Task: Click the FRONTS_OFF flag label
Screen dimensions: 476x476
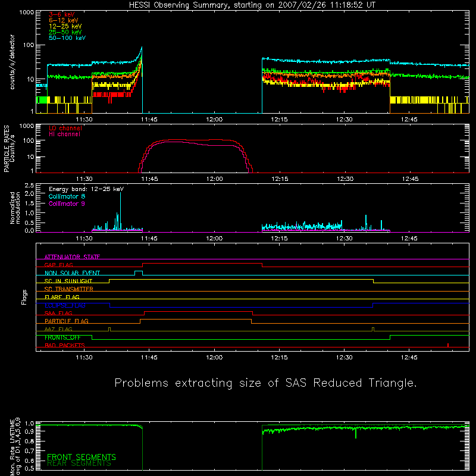Action: [x=62, y=337]
